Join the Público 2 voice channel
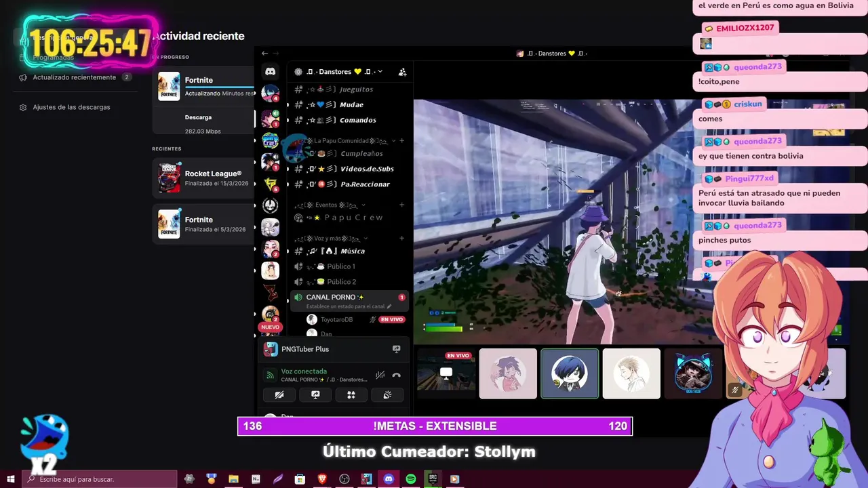The height and width of the screenshot is (488, 868). click(x=349, y=282)
